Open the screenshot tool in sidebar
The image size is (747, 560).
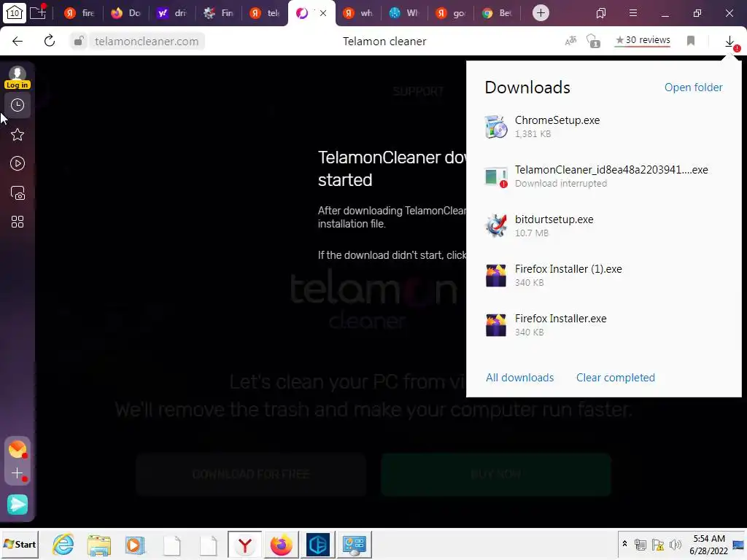point(18,192)
